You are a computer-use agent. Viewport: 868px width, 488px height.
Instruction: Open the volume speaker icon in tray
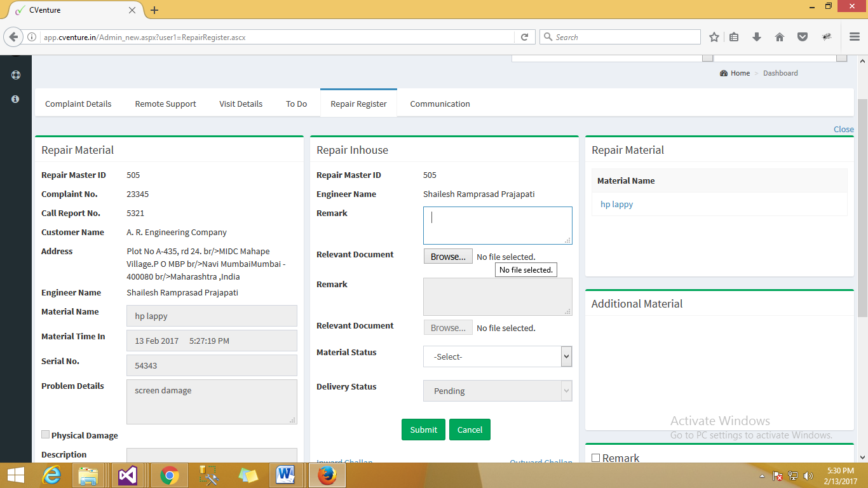pyautogui.click(x=808, y=476)
